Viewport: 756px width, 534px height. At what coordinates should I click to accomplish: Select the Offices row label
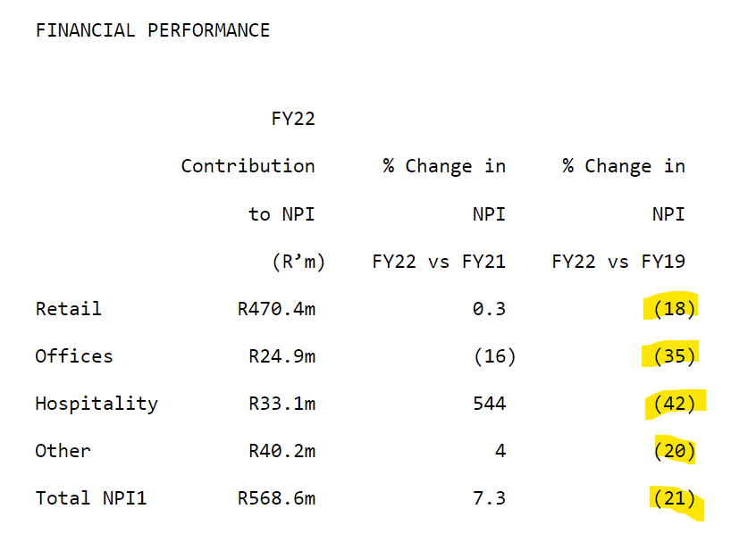(x=74, y=356)
